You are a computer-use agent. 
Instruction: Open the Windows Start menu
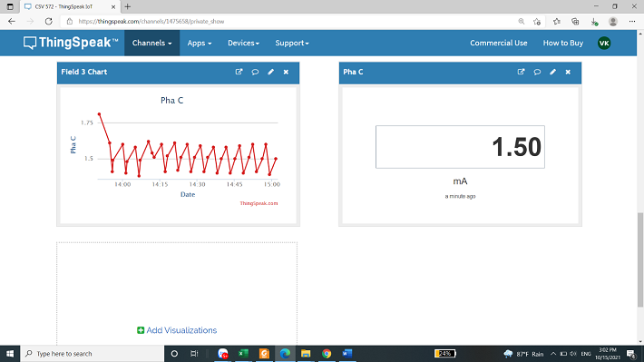pos(10,353)
